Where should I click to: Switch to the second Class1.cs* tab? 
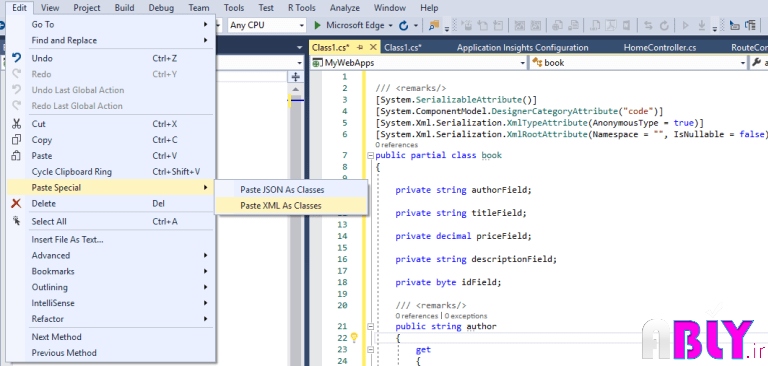(403, 48)
